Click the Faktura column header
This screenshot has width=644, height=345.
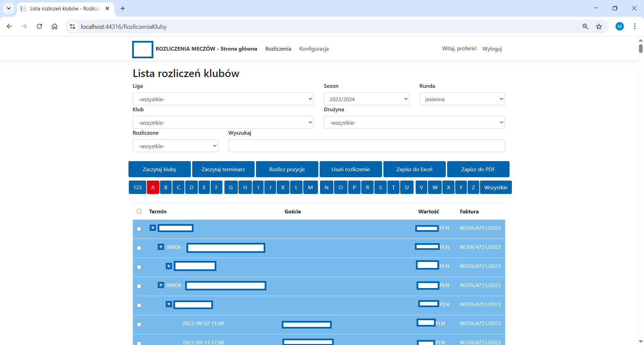469,211
